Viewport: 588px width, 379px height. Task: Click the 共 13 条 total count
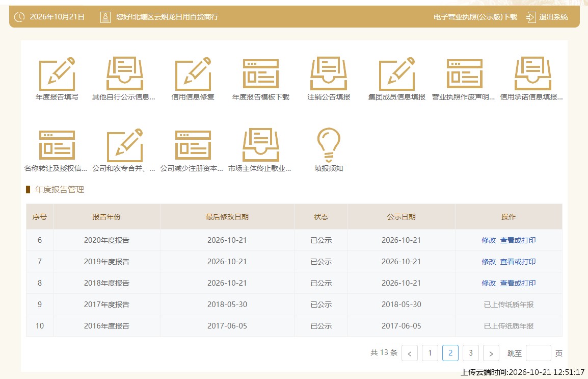[x=384, y=353]
